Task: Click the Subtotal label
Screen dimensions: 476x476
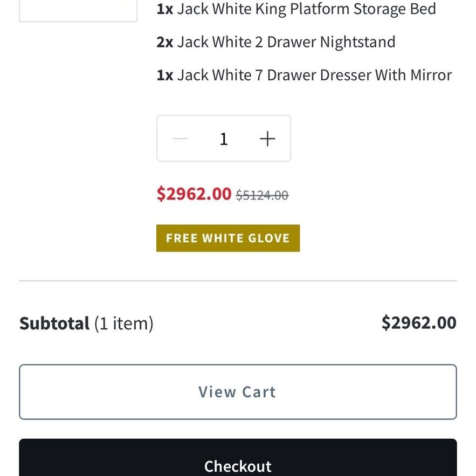Action: [x=54, y=323]
